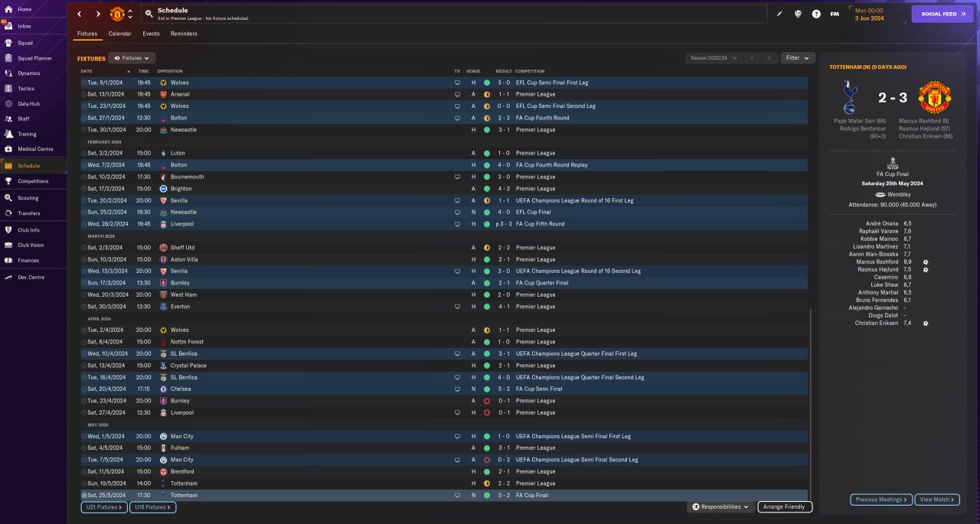The width and height of the screenshot is (980, 524).
Task: Open Club Vision in sidebar
Action: pyautogui.click(x=33, y=245)
